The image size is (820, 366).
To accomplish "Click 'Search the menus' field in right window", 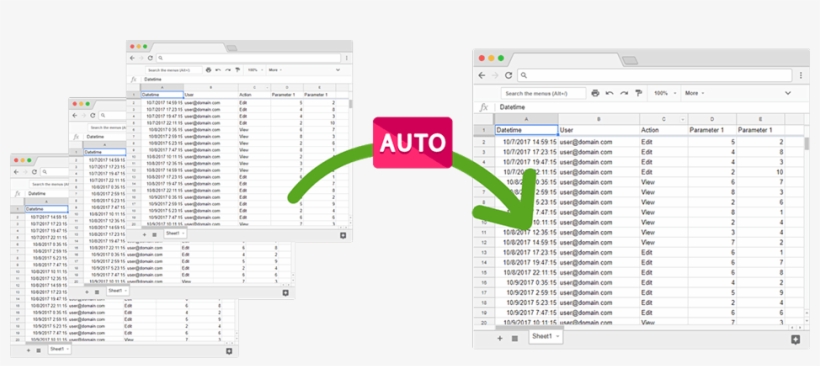I will pos(543,93).
